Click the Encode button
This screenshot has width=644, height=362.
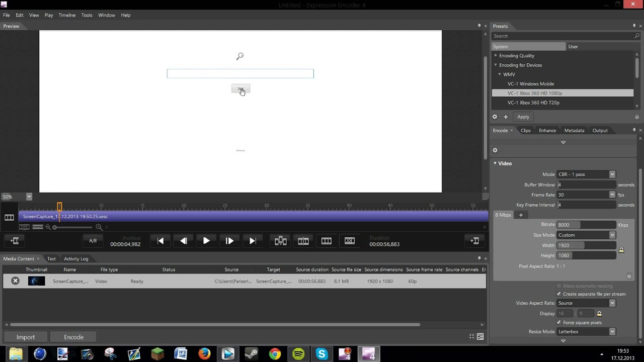(x=73, y=337)
